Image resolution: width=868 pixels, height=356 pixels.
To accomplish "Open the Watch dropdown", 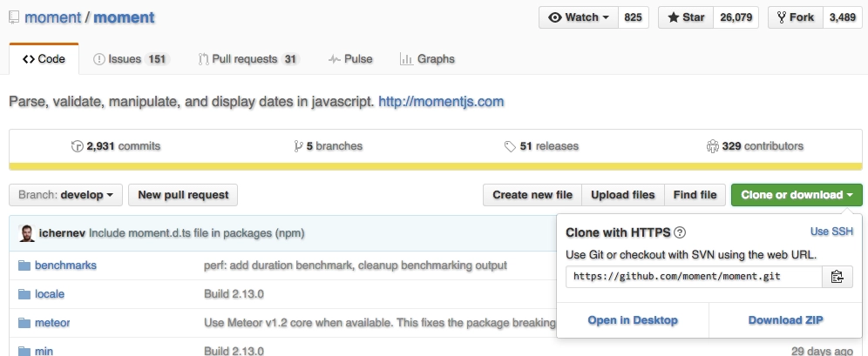I will [x=579, y=17].
